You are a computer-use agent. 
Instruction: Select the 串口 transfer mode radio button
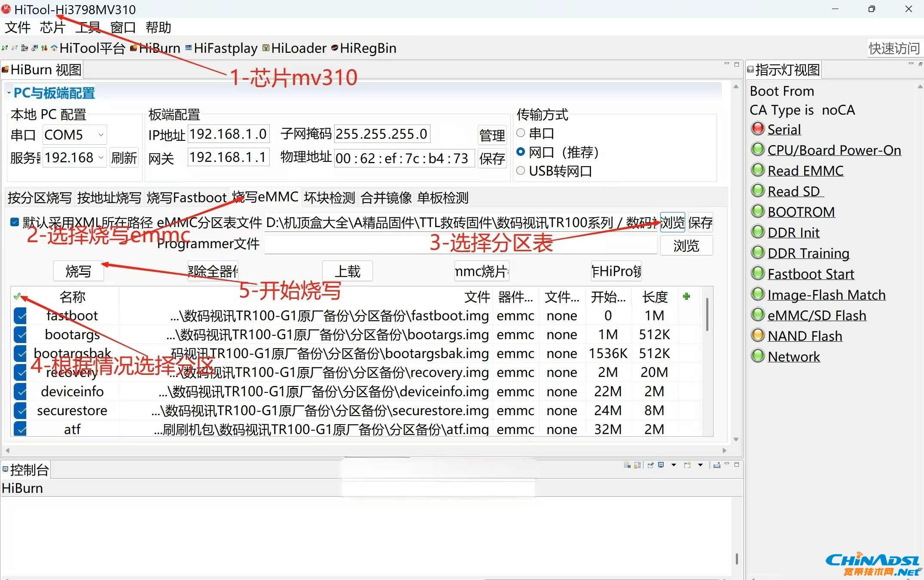(521, 133)
